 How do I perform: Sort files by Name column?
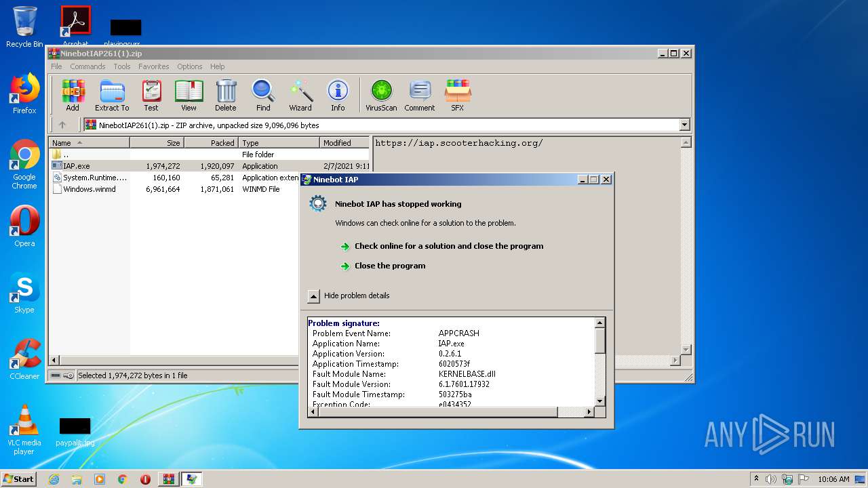(90, 142)
